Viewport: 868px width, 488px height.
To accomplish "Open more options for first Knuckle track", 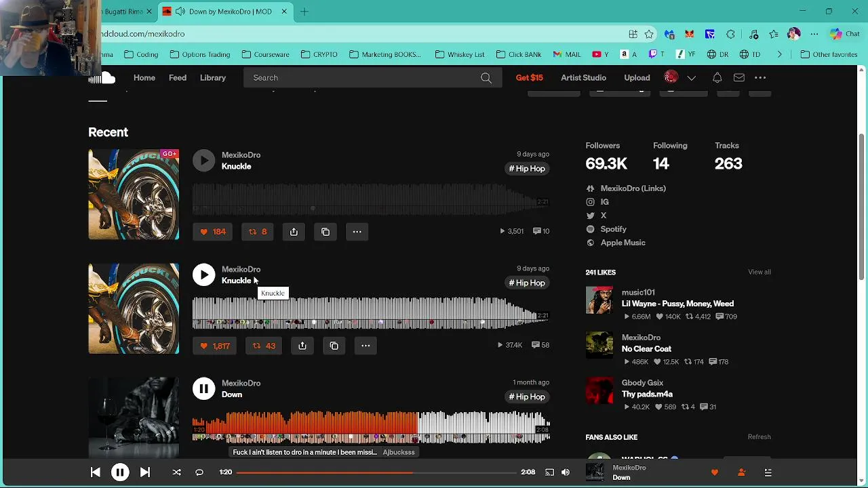I will 357,232.
